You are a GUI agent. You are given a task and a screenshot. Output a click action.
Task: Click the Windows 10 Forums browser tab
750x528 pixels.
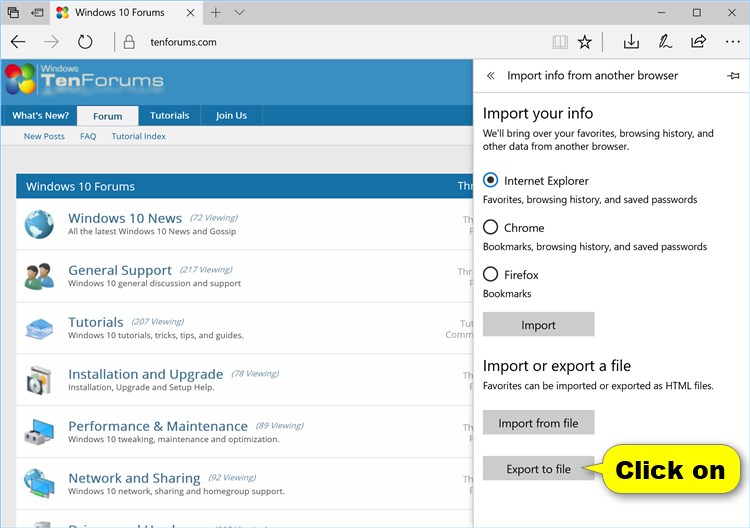pos(126,12)
